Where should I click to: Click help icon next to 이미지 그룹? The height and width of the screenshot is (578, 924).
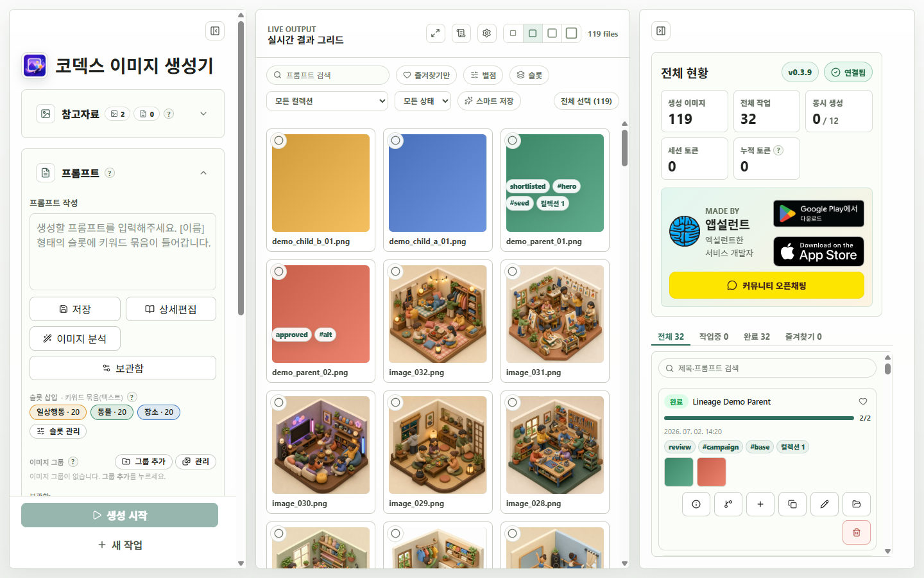[x=73, y=462]
